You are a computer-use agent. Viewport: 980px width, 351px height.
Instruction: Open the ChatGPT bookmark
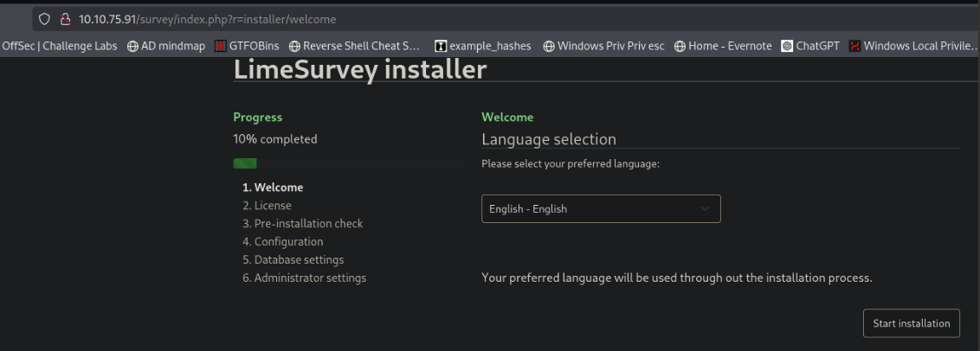(x=810, y=46)
